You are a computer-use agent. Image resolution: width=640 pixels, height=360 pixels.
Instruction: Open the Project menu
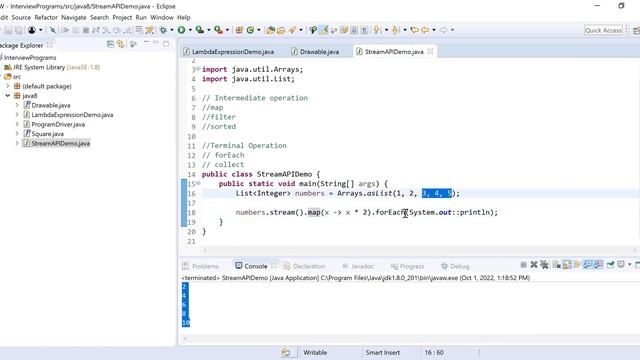[x=122, y=18]
